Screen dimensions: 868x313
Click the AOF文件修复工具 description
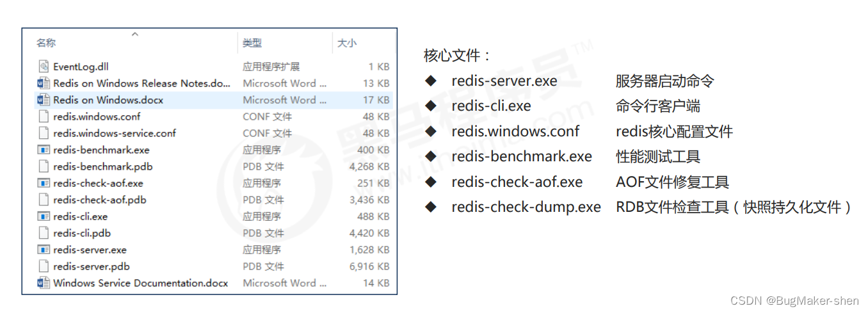coord(672,182)
